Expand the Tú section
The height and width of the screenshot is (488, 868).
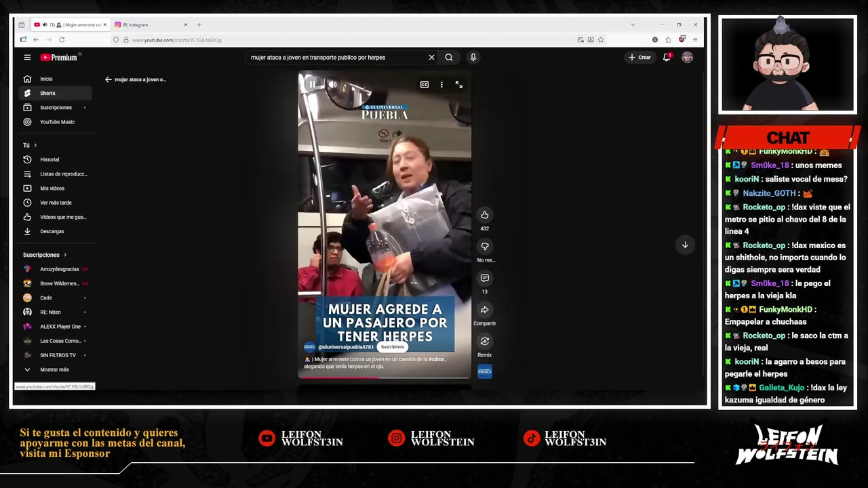pos(30,145)
